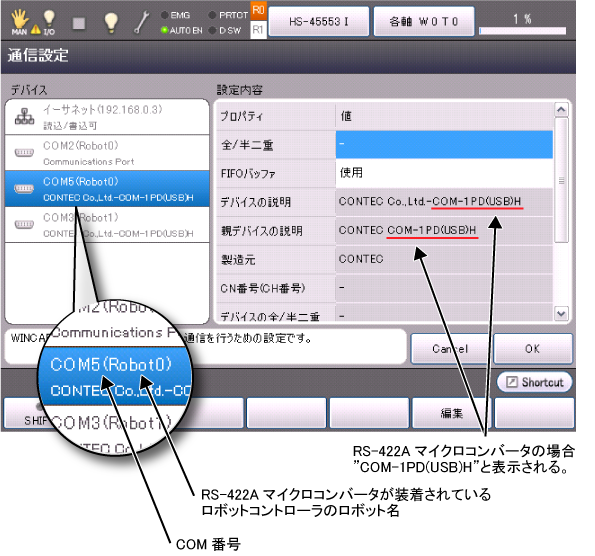This screenshot has height=556, width=595.
Task: Click the COM2 serial port icon
Action: [x=24, y=153]
